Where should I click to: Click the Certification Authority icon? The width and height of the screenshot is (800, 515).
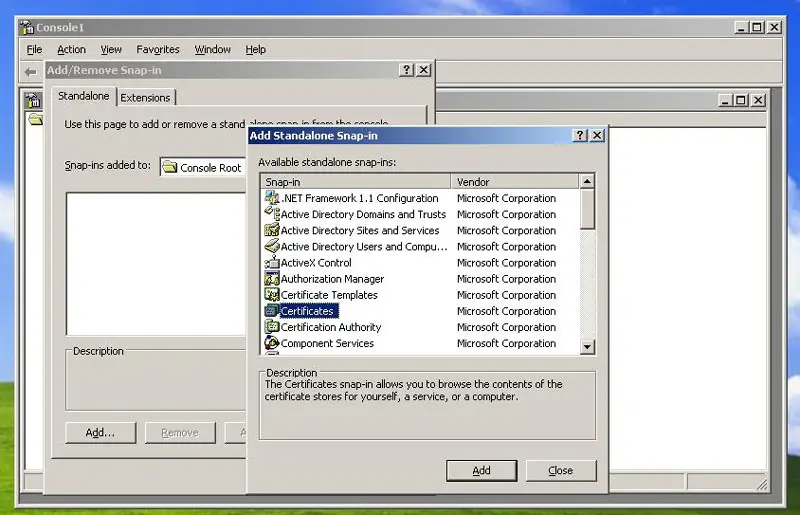pos(272,327)
